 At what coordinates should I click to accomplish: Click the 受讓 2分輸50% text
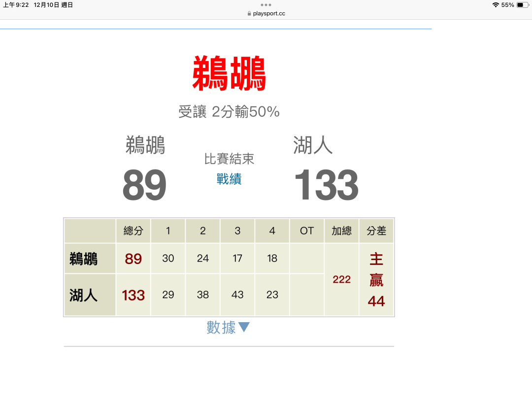[x=229, y=112]
